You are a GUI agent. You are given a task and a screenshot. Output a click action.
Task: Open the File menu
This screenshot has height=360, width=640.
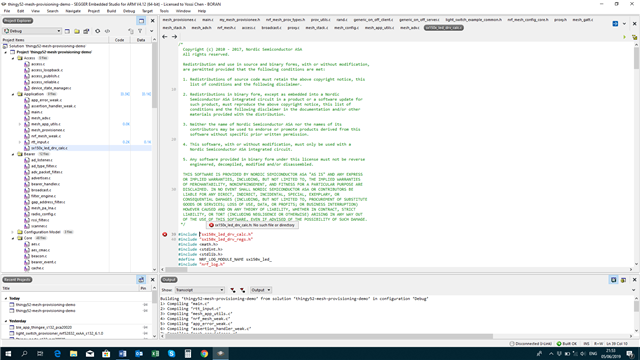tap(7, 11)
